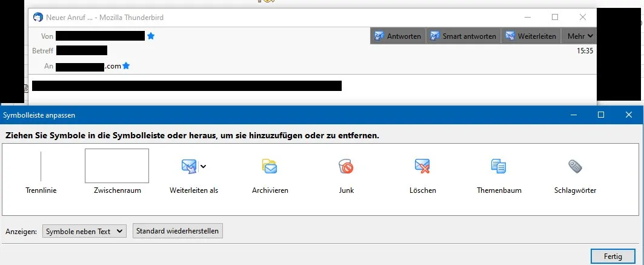Click Smart antworten in the toolbar
This screenshot has width=644, height=265.
(x=463, y=36)
